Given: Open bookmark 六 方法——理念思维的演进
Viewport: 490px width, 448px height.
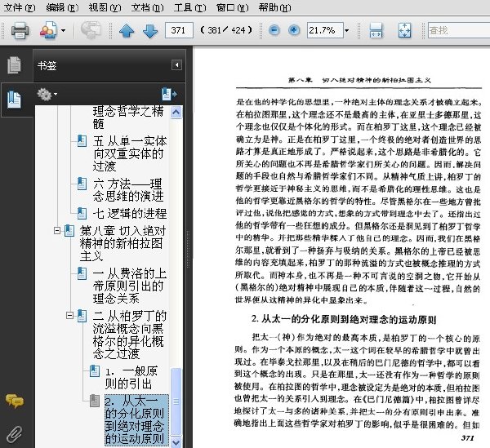Looking at the screenshot, I should coord(129,190).
